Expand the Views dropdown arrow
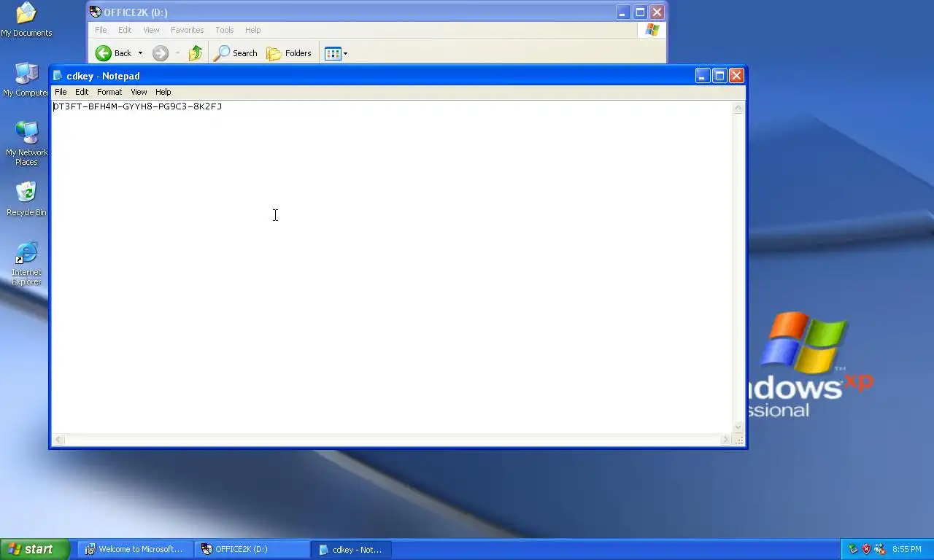The width and height of the screenshot is (934, 560). coord(345,53)
